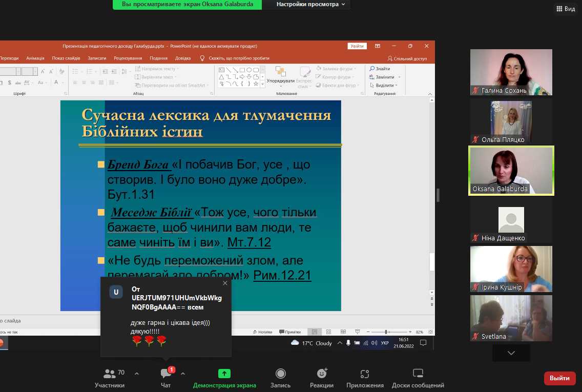Open the Анімація ribbon tab
Image resolution: width=582 pixels, height=392 pixels.
pyautogui.click(x=35, y=58)
